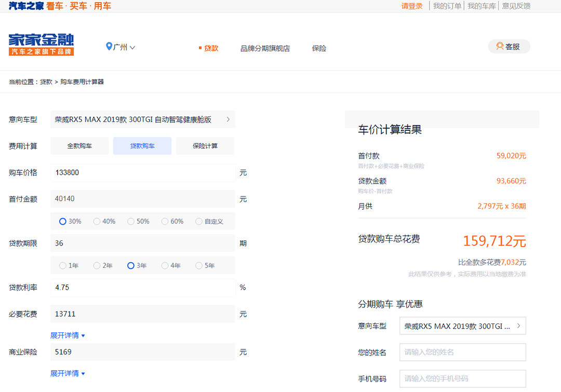Screen dimensions: 561x392
Task: Expand 展开详情 under 必要花费
Action: click(68, 335)
